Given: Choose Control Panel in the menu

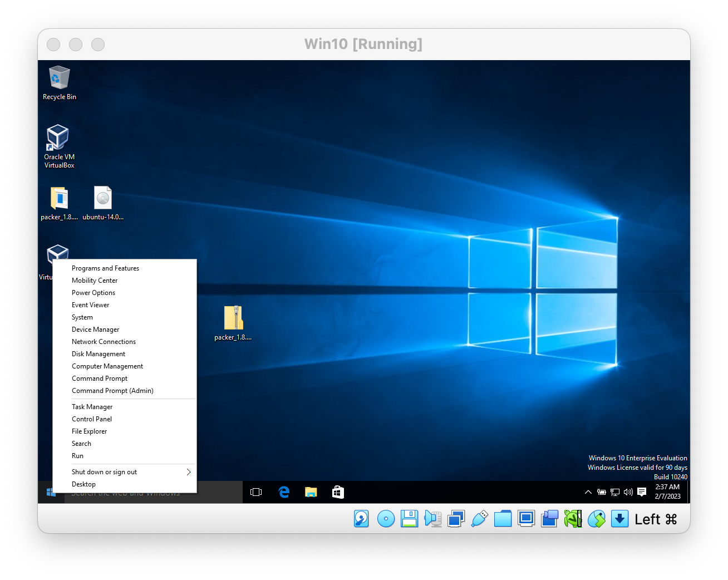Looking at the screenshot, I should point(92,419).
